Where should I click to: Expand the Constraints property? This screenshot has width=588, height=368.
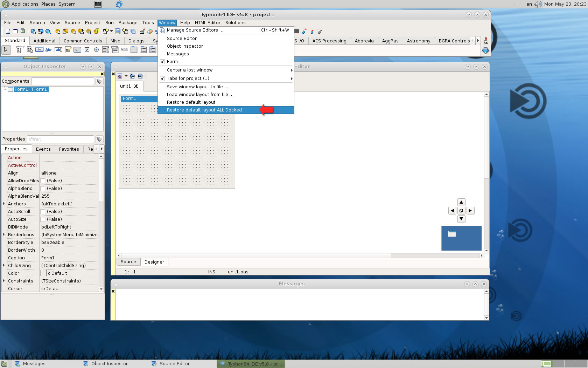(x=4, y=281)
